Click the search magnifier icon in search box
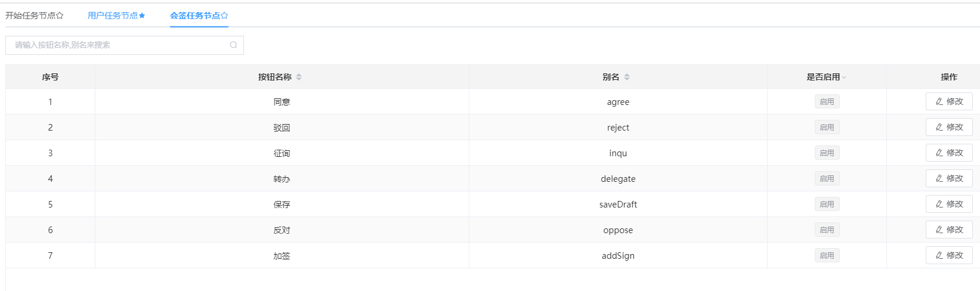Image resolution: width=980 pixels, height=291 pixels. tap(233, 45)
